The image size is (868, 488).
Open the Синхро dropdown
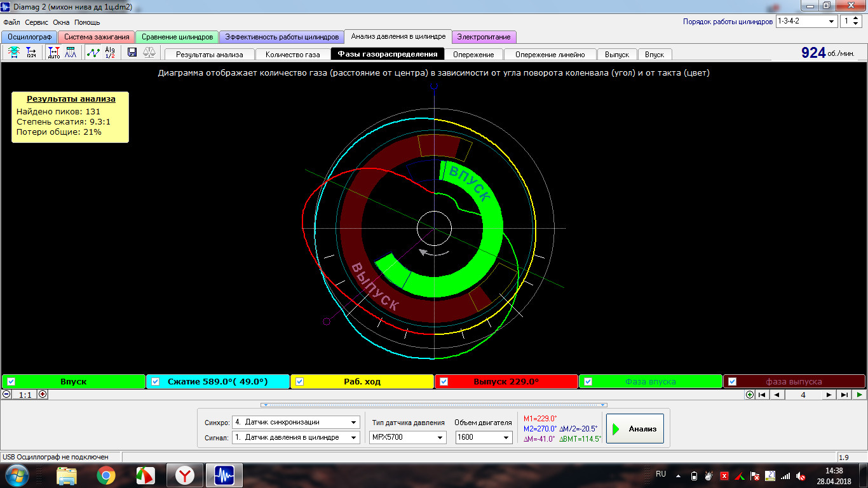pyautogui.click(x=296, y=422)
